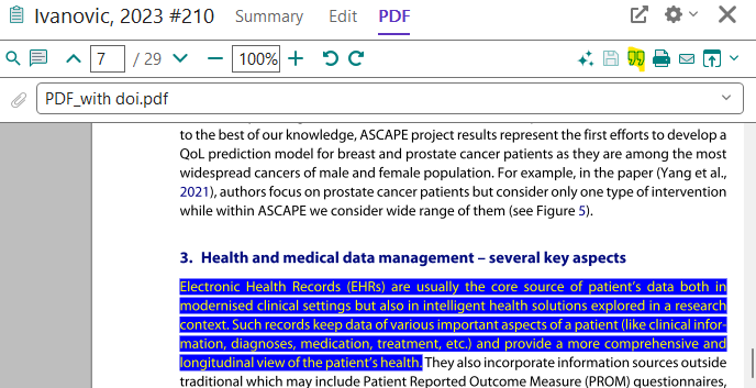This screenshot has width=756, height=388.
Task: Click the AI sparkle assistant icon
Action: pos(585,59)
